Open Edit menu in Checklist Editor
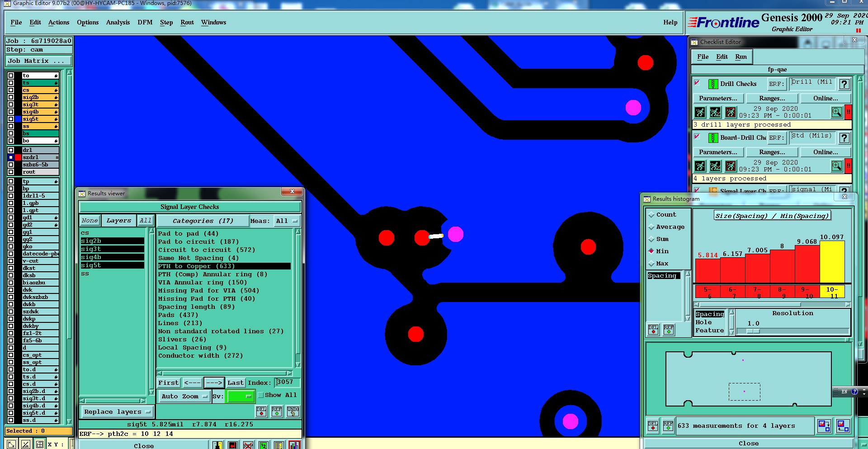This screenshot has width=868, height=449. (722, 57)
